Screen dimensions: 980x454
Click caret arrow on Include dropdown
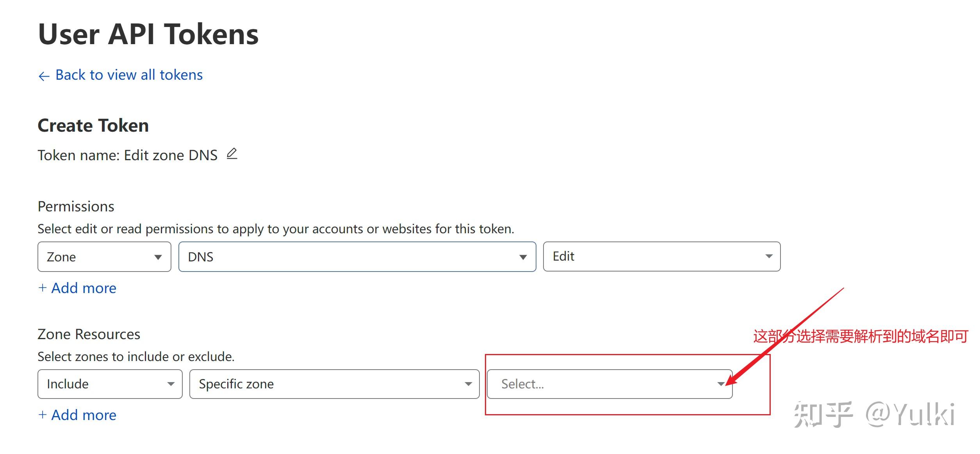pos(171,384)
